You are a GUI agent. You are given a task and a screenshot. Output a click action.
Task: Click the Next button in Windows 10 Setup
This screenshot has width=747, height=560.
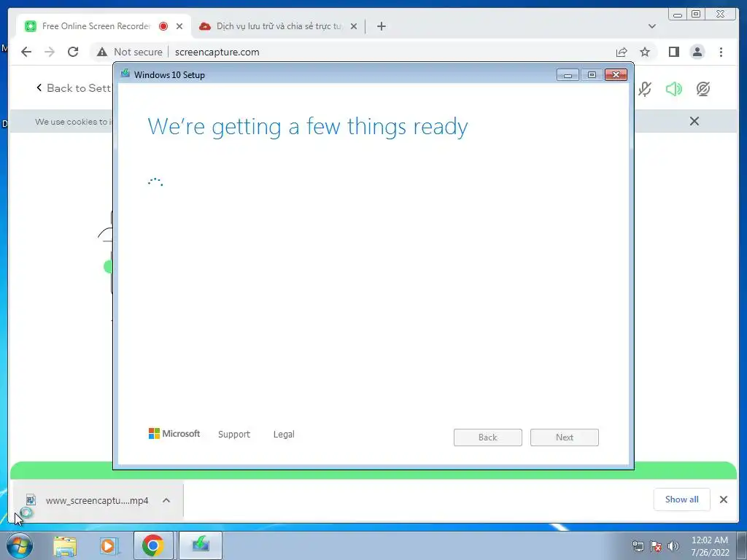click(564, 437)
